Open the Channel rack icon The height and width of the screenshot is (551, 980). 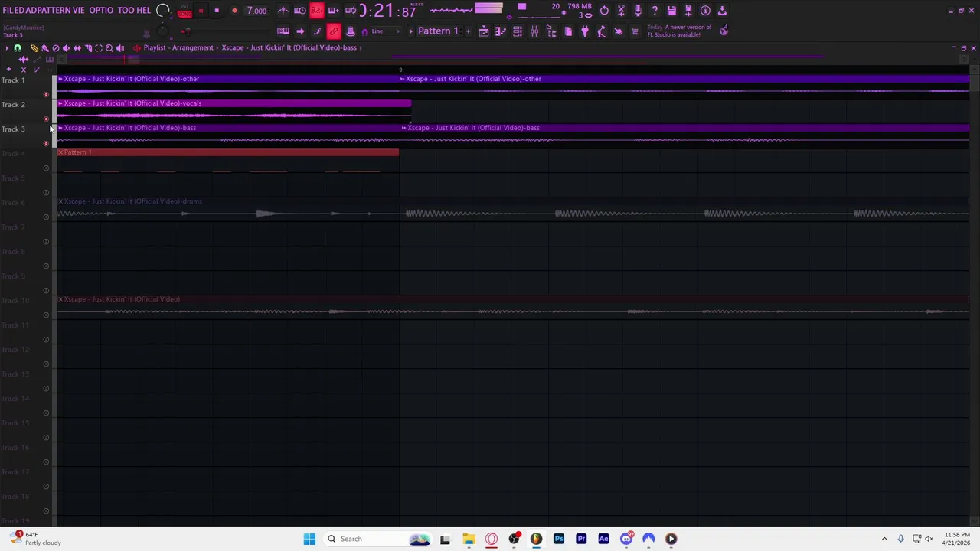(518, 31)
